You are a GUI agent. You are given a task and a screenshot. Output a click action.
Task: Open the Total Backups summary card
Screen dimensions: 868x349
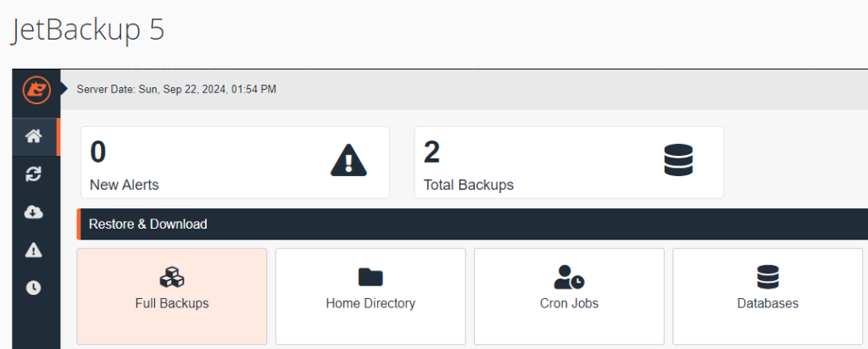tap(569, 163)
